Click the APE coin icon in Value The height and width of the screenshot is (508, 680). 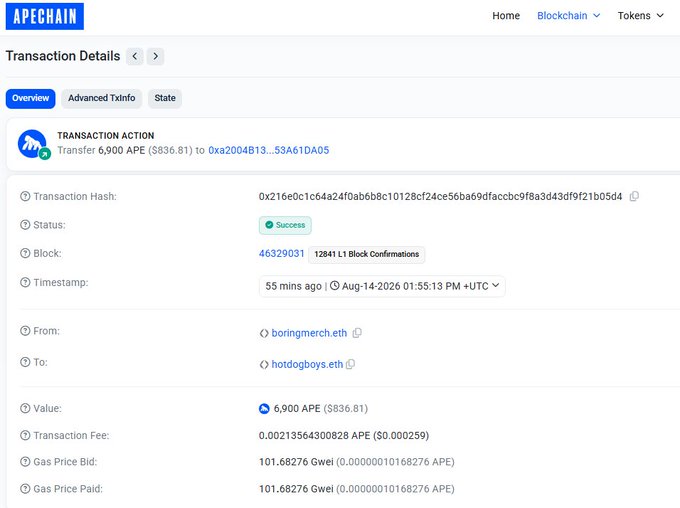pos(264,409)
